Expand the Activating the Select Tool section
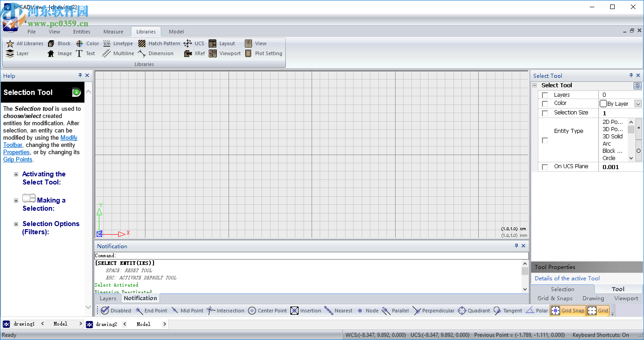 pos(16,174)
